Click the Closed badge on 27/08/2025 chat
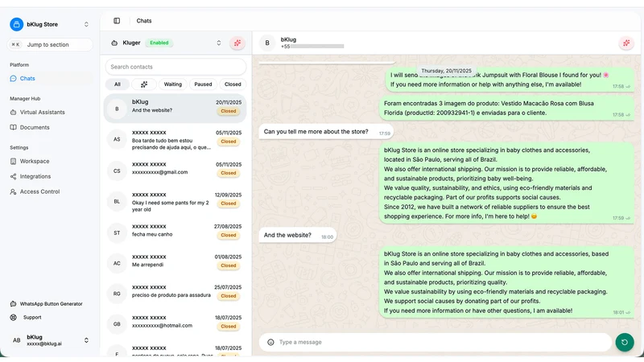Screen dimensions: 644x362 click(x=229, y=235)
